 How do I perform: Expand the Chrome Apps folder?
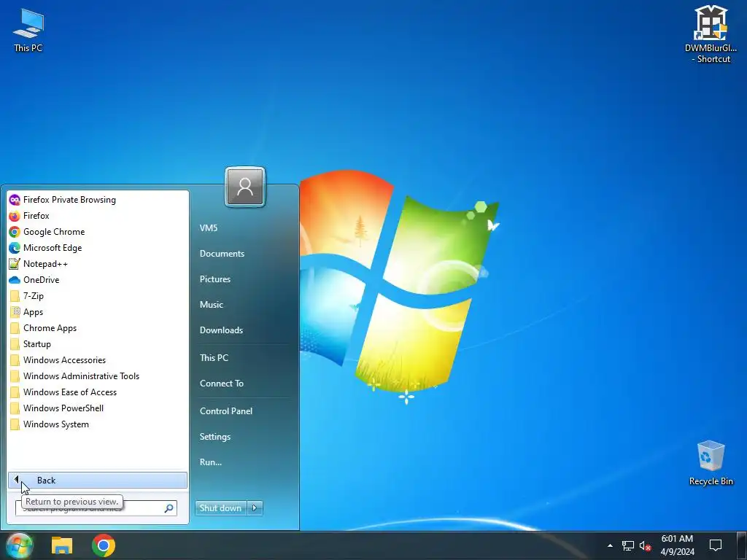pos(98,328)
